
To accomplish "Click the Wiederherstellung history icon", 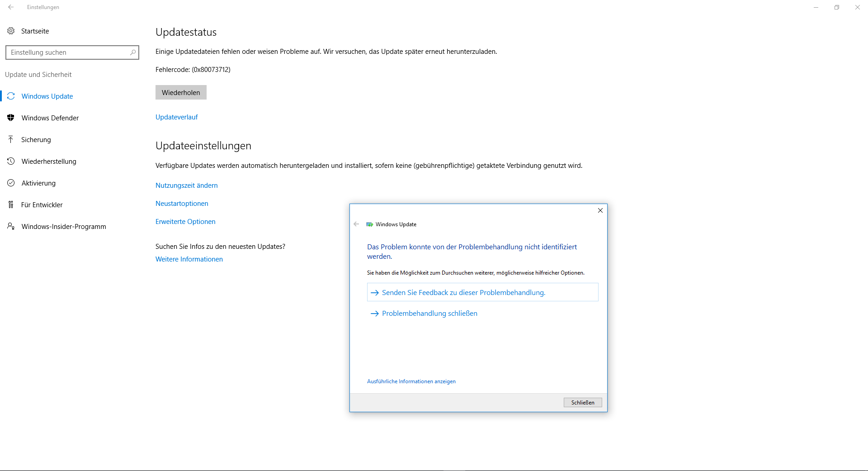I will pos(11,161).
